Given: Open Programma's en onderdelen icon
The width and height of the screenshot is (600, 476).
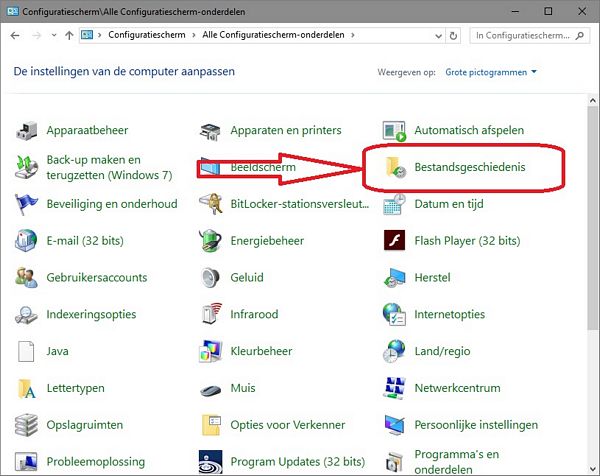Looking at the screenshot, I should coord(394,462).
